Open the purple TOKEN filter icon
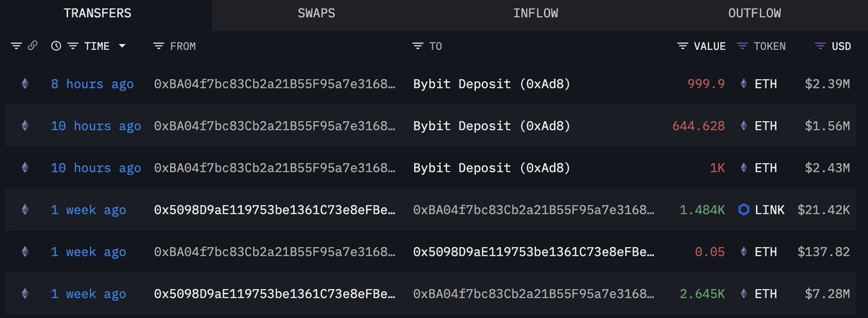The width and height of the screenshot is (868, 318). [x=742, y=46]
